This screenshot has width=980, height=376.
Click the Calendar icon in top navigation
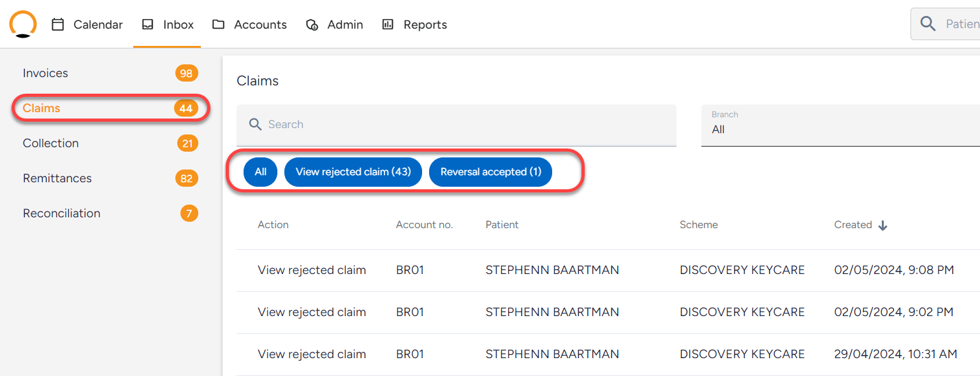click(58, 24)
